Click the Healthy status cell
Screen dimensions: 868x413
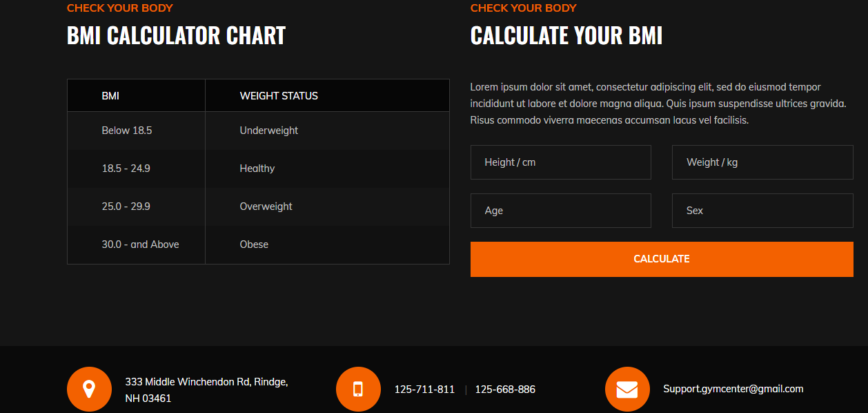click(257, 169)
